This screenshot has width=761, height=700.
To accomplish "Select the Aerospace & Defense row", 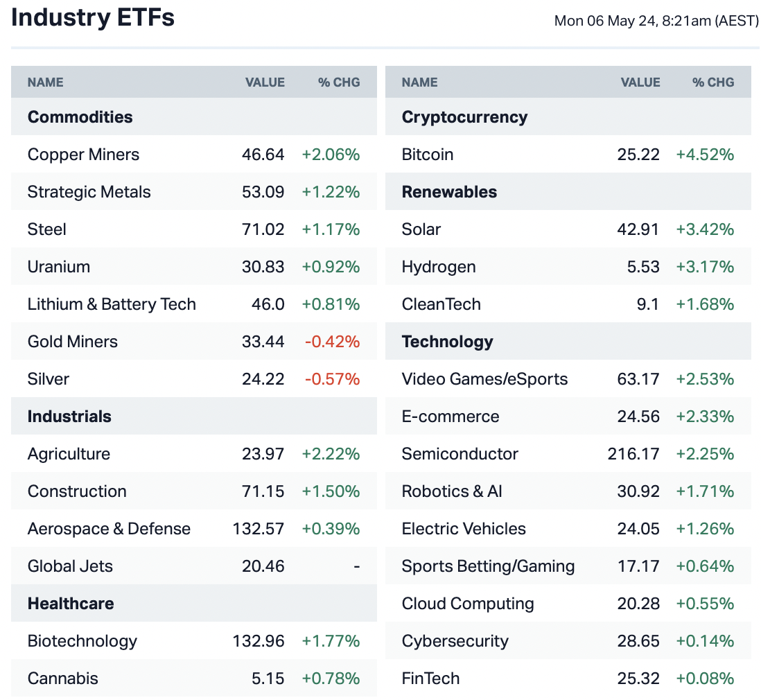I will [x=109, y=529].
